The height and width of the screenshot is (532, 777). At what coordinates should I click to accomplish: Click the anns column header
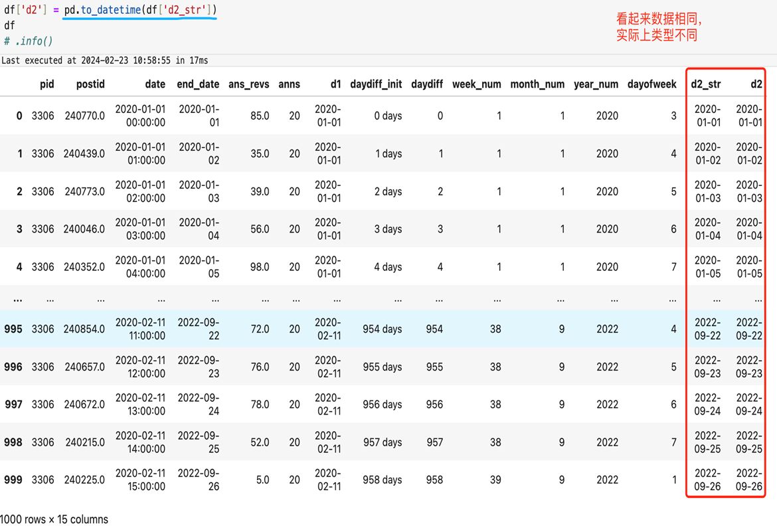click(x=289, y=84)
